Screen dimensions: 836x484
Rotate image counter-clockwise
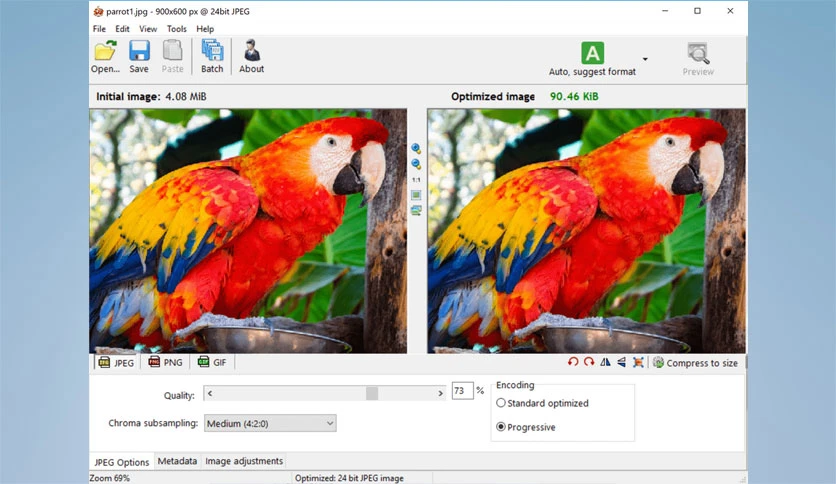coord(573,362)
